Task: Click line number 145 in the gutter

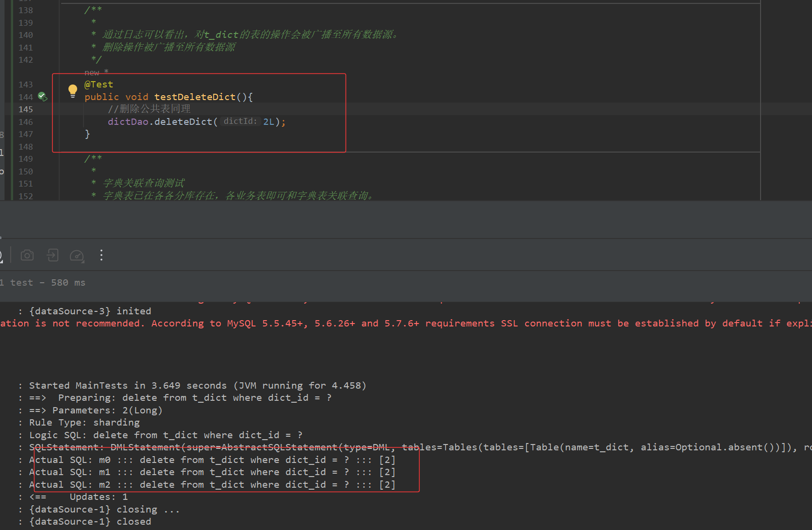Action: pos(26,109)
